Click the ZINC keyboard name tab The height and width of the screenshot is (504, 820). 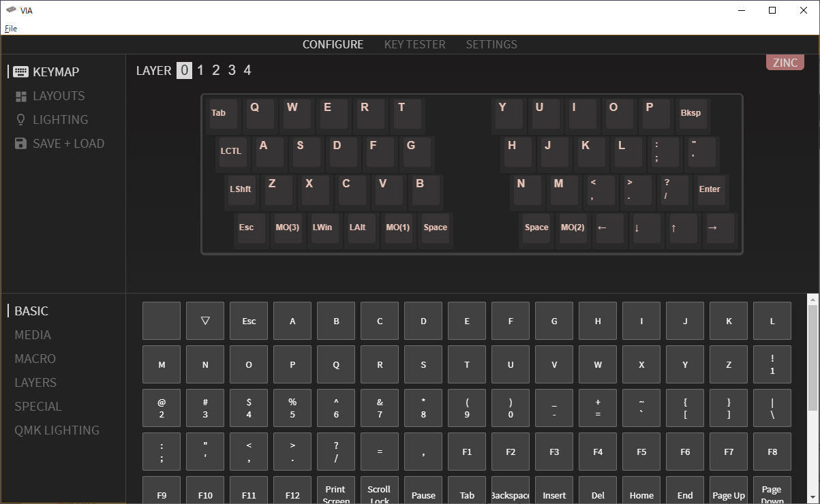click(x=785, y=62)
